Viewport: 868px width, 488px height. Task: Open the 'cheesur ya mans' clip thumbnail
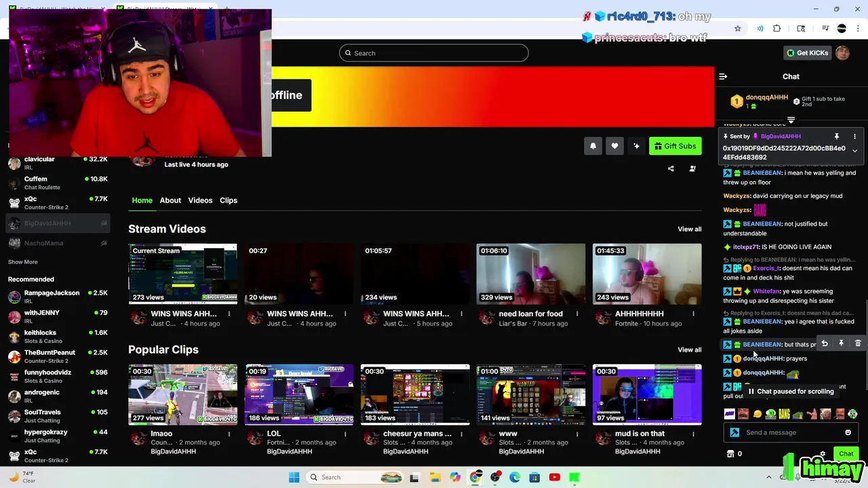point(415,394)
